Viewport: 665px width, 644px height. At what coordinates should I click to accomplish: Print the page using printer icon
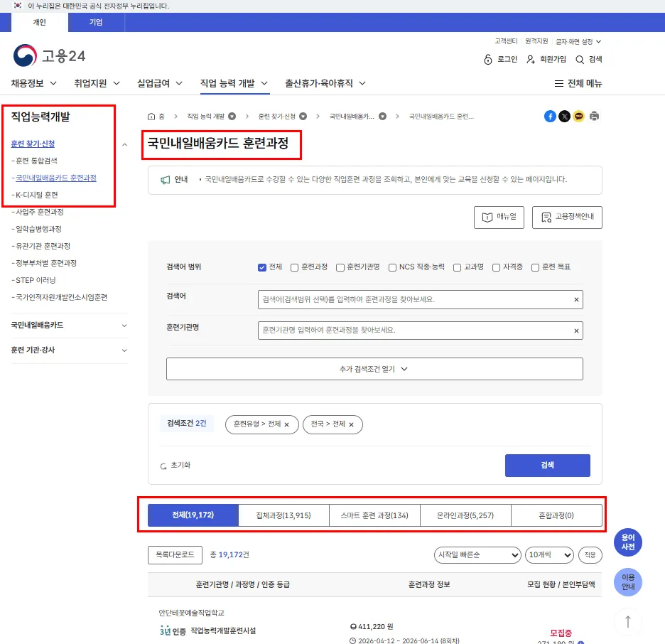[x=594, y=115]
